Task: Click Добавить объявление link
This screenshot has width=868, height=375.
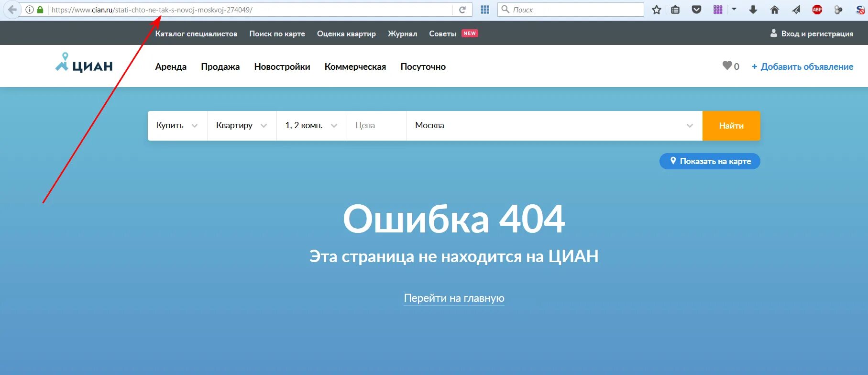Action: (802, 66)
